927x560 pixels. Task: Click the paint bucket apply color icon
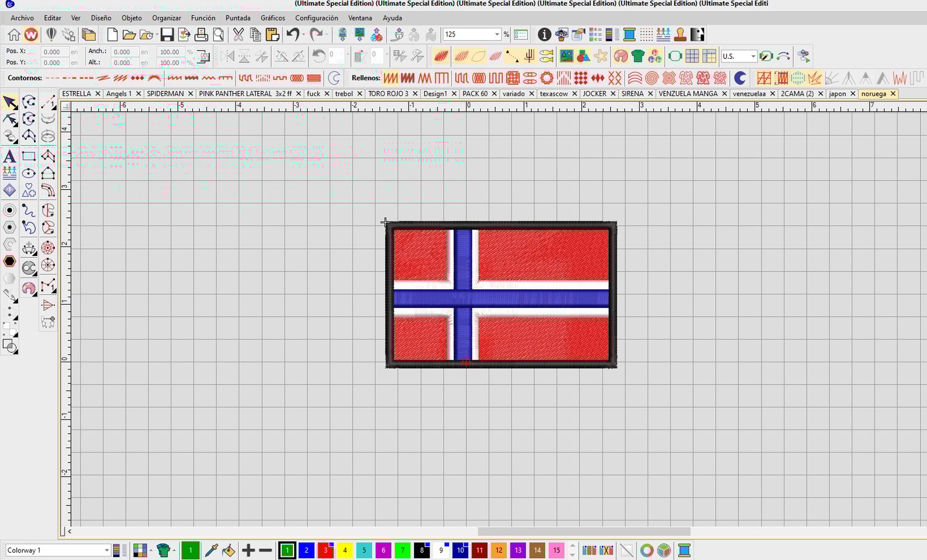click(229, 550)
